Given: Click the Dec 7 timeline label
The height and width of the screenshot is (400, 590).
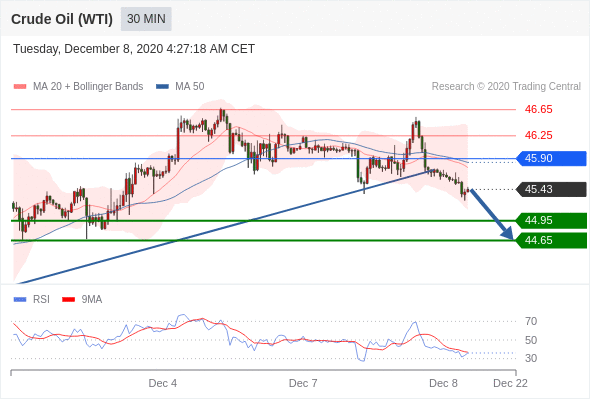Looking at the screenshot, I should click(303, 383).
